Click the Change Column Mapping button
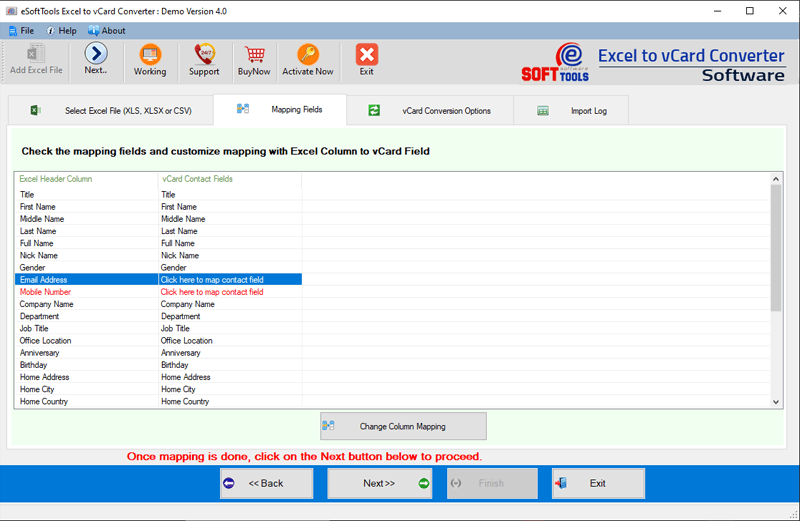The width and height of the screenshot is (800, 521). (x=403, y=426)
